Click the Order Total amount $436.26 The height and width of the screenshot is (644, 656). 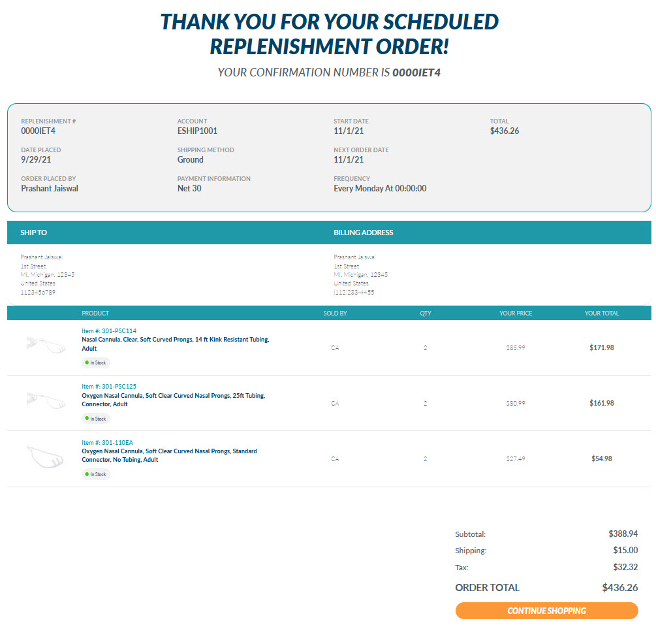(x=619, y=587)
